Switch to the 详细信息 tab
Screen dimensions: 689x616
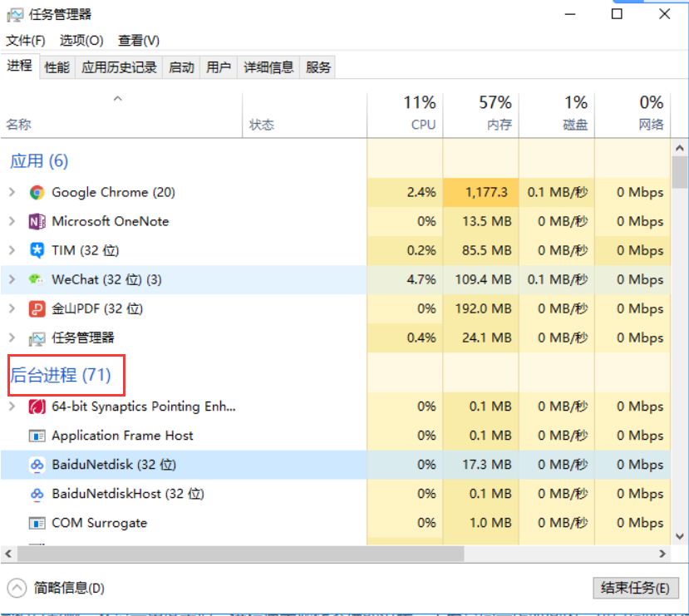tap(268, 67)
